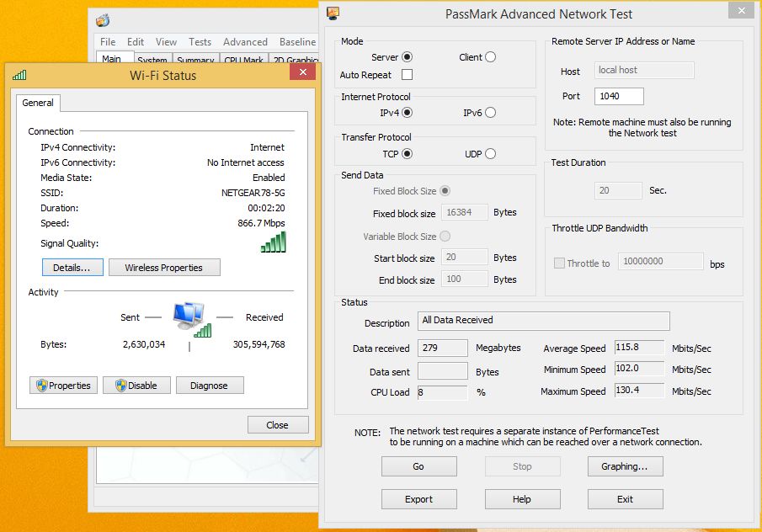Choose the IPv6 internet protocol

(x=490, y=113)
